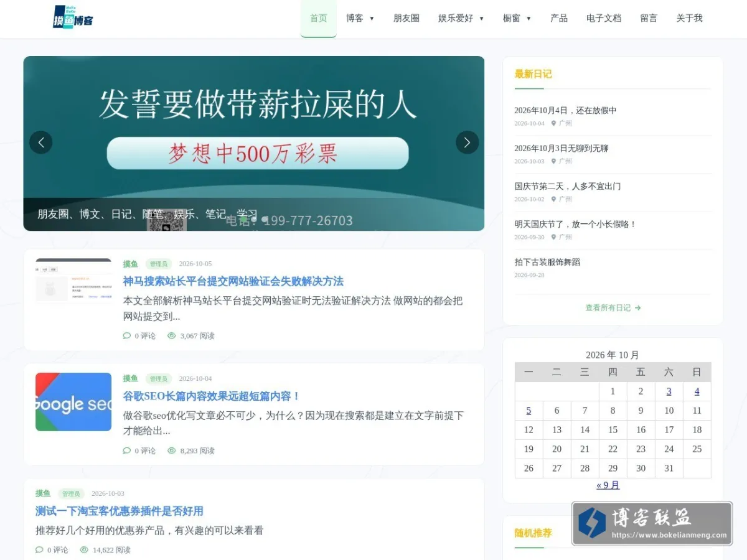Click date text 2026-10-05
Viewport: 747px width, 560px height.
pyautogui.click(x=195, y=264)
